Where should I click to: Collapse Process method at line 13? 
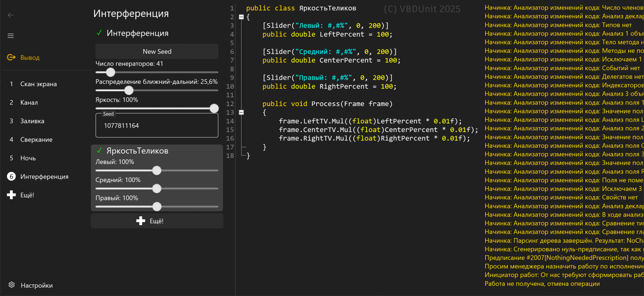pos(241,112)
